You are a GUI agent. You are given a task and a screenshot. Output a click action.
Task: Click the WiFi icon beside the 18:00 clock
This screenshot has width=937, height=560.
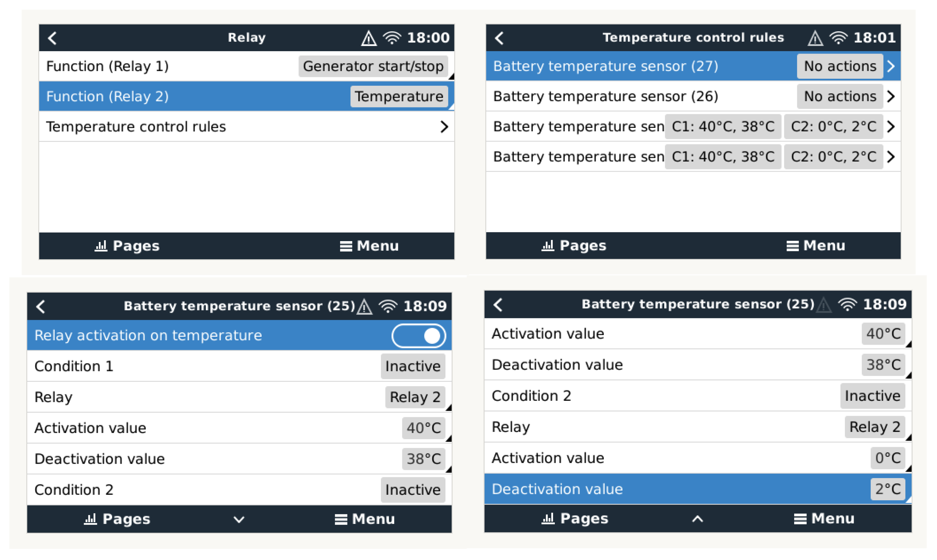(392, 38)
